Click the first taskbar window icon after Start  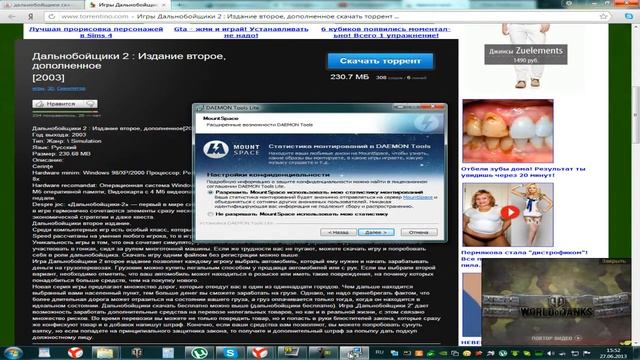44,353
